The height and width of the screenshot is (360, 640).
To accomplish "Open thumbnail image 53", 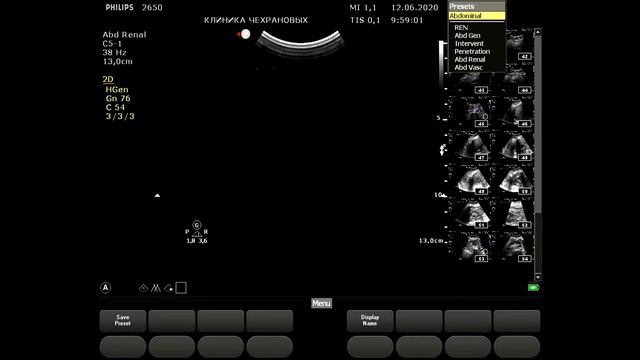I will 471,247.
